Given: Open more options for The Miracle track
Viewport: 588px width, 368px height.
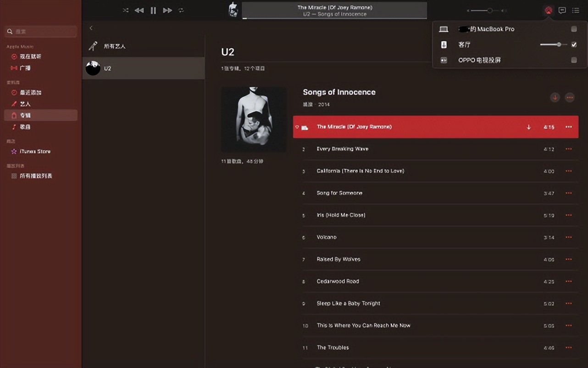Looking at the screenshot, I should click(x=569, y=127).
